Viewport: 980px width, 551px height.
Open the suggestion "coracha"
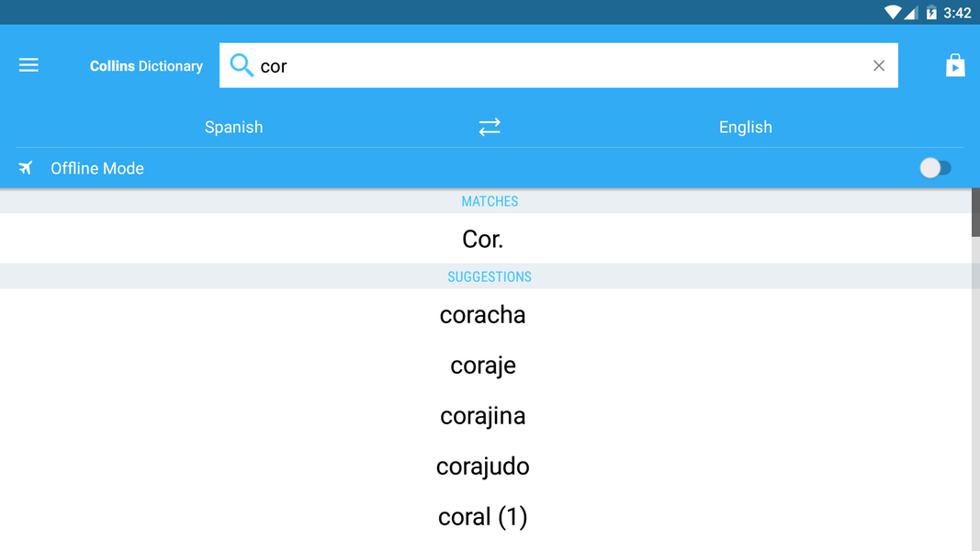point(483,315)
